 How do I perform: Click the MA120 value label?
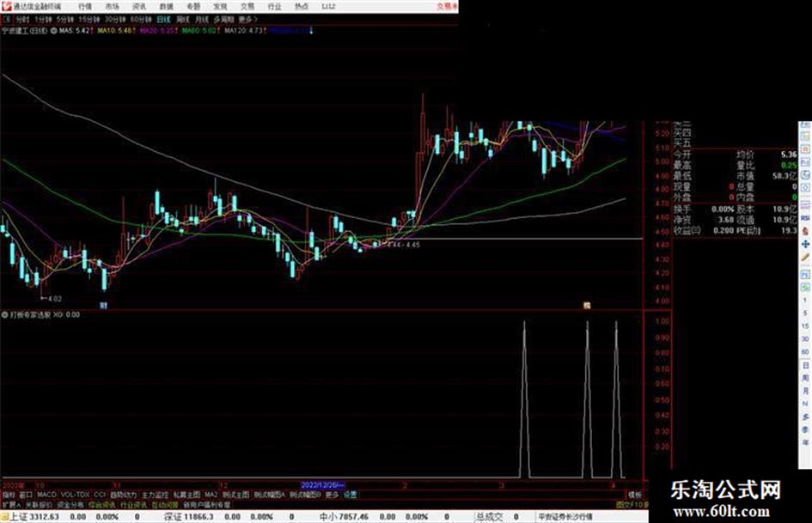[x=245, y=31]
